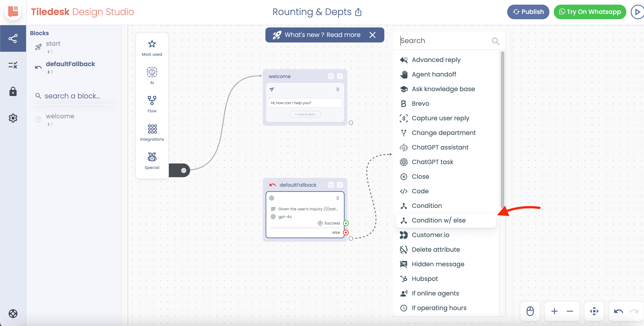
Task: Zoom in with plus button
Action: pos(554,311)
